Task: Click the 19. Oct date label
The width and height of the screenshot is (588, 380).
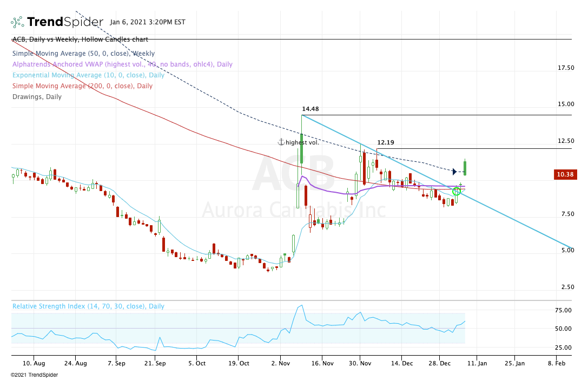Action: tap(239, 364)
